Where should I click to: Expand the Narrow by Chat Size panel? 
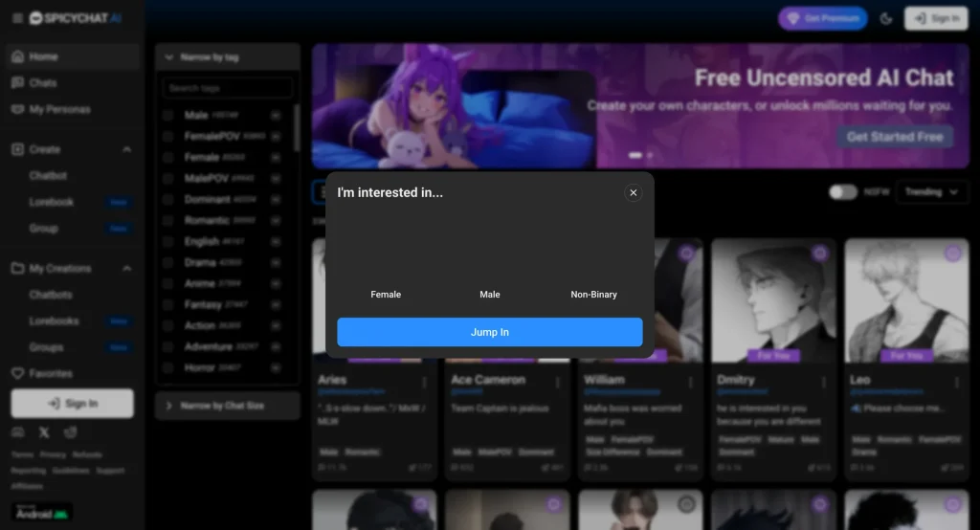pos(228,406)
